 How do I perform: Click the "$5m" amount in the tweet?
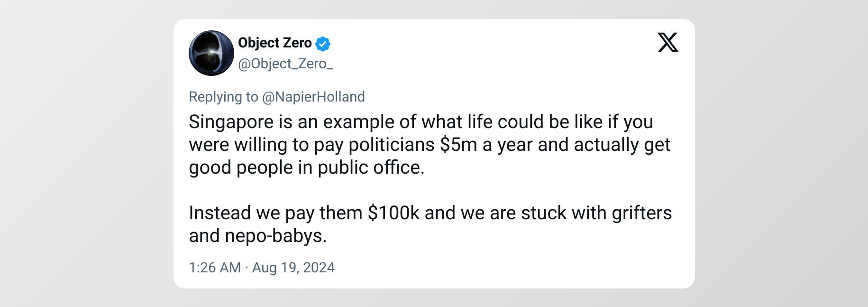[x=458, y=145]
